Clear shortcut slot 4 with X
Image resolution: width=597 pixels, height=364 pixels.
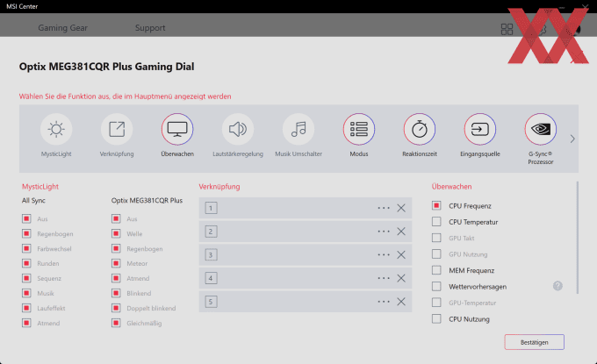[401, 278]
